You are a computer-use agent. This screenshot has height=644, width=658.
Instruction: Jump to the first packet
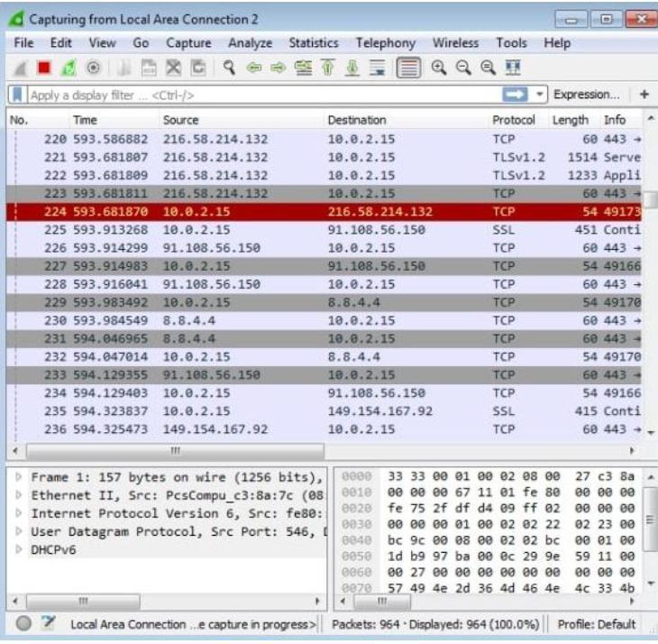[328, 68]
